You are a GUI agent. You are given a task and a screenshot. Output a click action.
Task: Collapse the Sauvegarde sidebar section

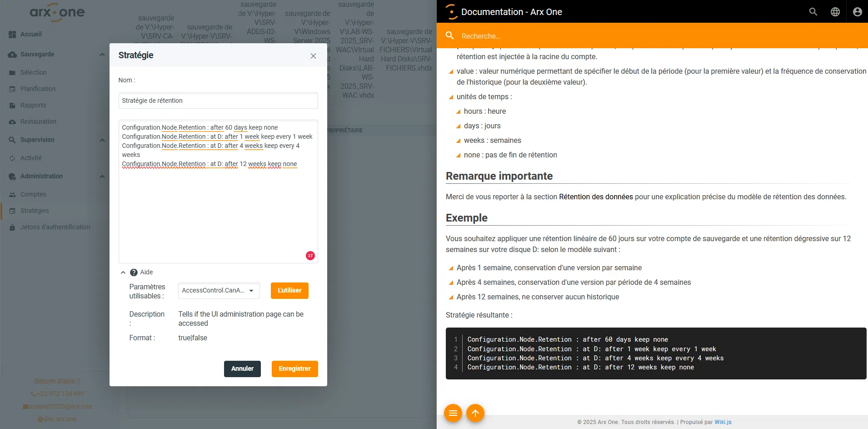tap(102, 55)
